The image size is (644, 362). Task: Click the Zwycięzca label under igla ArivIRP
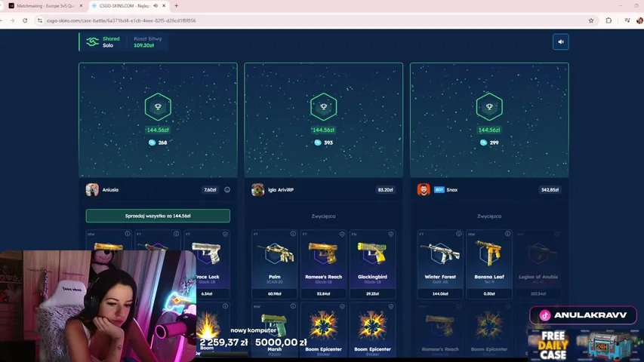(324, 216)
